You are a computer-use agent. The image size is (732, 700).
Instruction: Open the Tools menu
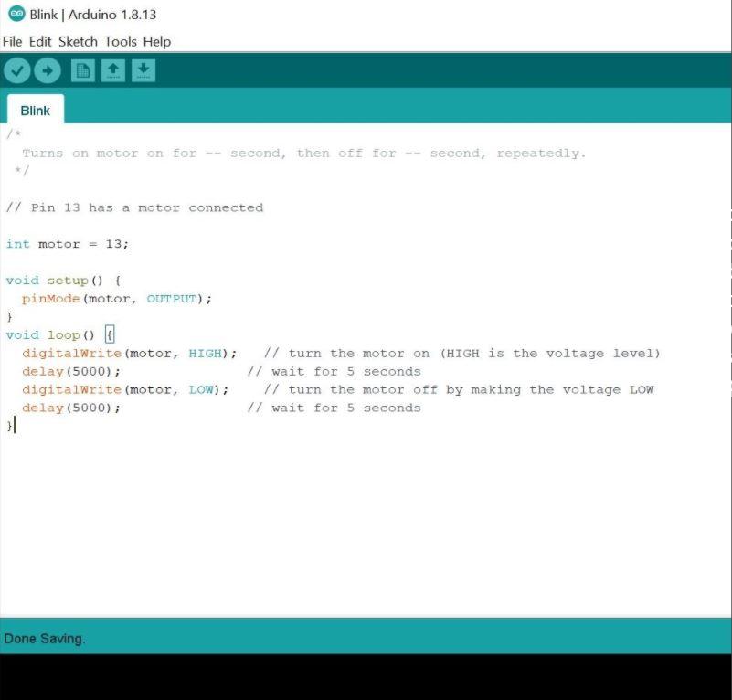[x=120, y=41]
